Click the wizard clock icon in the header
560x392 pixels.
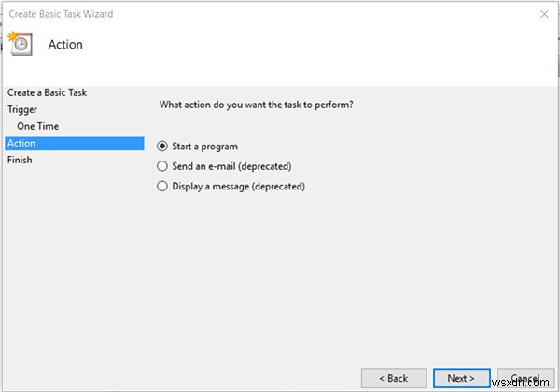point(21,43)
